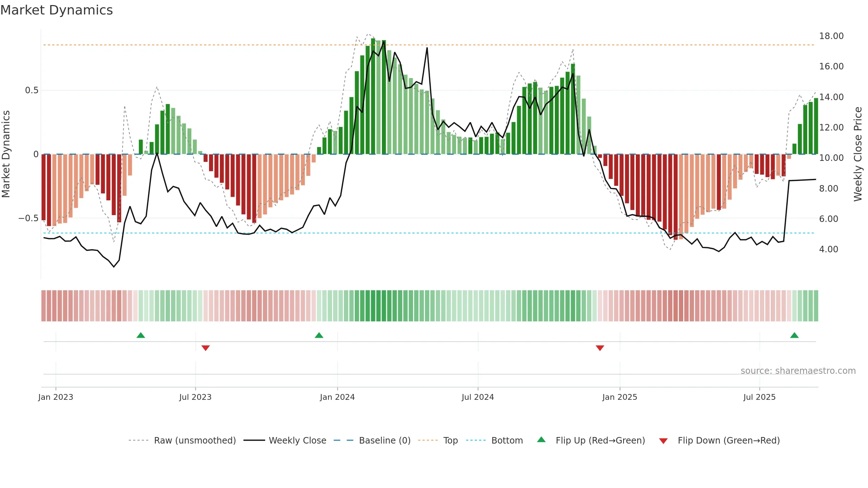Screen dimensions: 868x488
Task: Toggle the Raw (unsmoothed) legend entry
Action: pos(182,440)
